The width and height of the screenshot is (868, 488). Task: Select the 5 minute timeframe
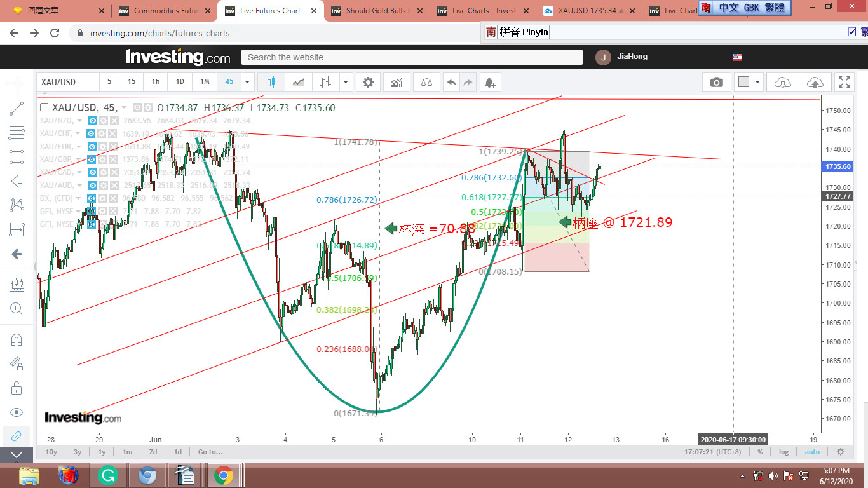[x=109, y=82]
